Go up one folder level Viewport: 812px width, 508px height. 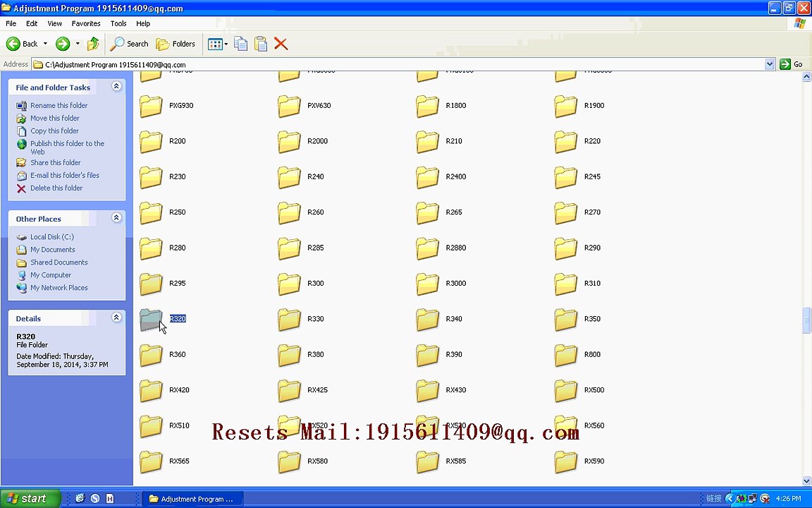[93, 44]
